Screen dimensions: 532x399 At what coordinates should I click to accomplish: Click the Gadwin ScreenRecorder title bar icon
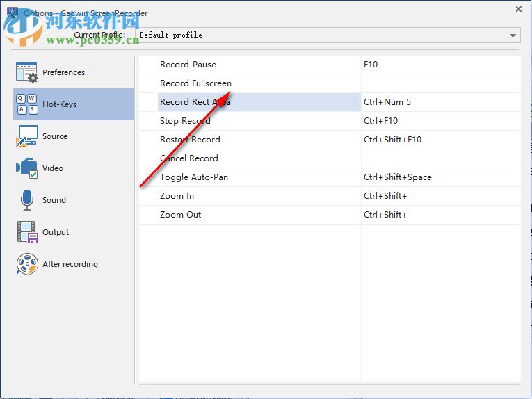pyautogui.click(x=13, y=13)
